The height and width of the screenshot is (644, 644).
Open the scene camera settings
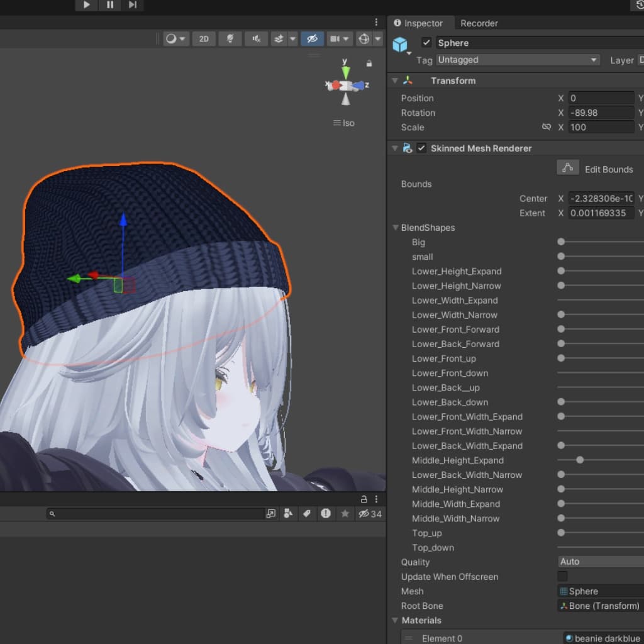point(335,38)
